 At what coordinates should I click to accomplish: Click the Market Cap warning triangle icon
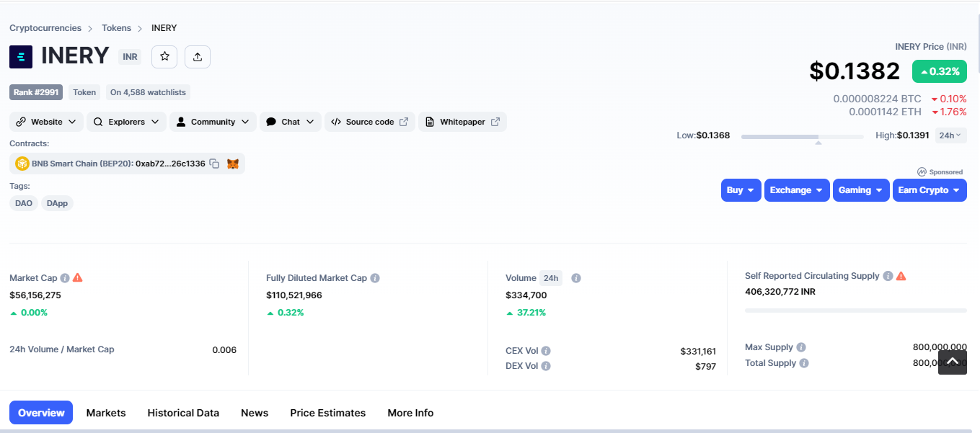(x=78, y=278)
